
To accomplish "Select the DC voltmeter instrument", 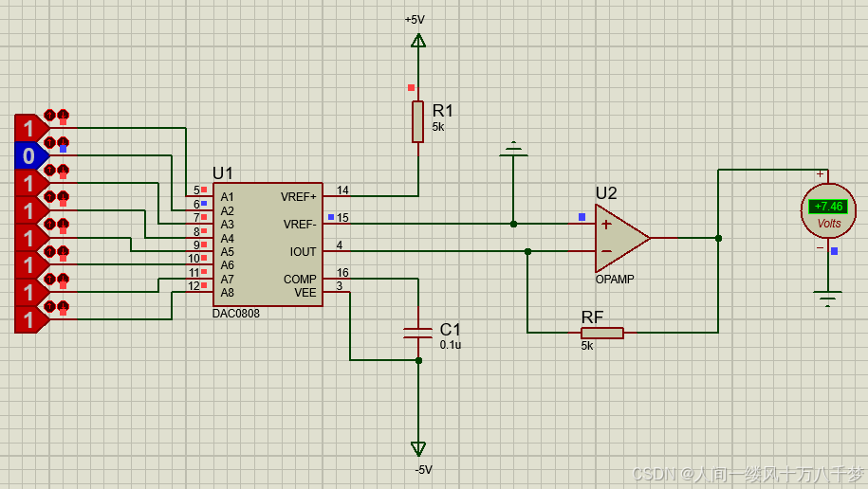I will pyautogui.click(x=829, y=210).
